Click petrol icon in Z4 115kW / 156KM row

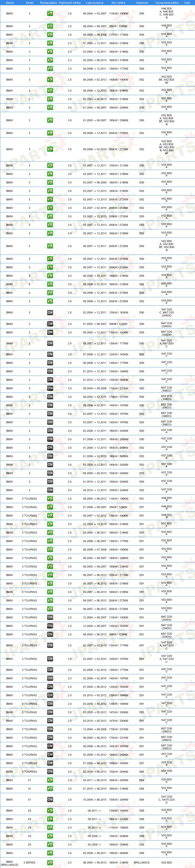click(x=50, y=828)
